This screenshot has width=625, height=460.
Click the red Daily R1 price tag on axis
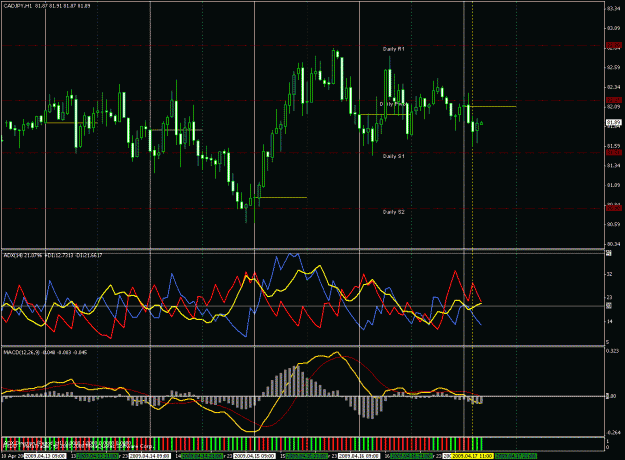point(613,45)
